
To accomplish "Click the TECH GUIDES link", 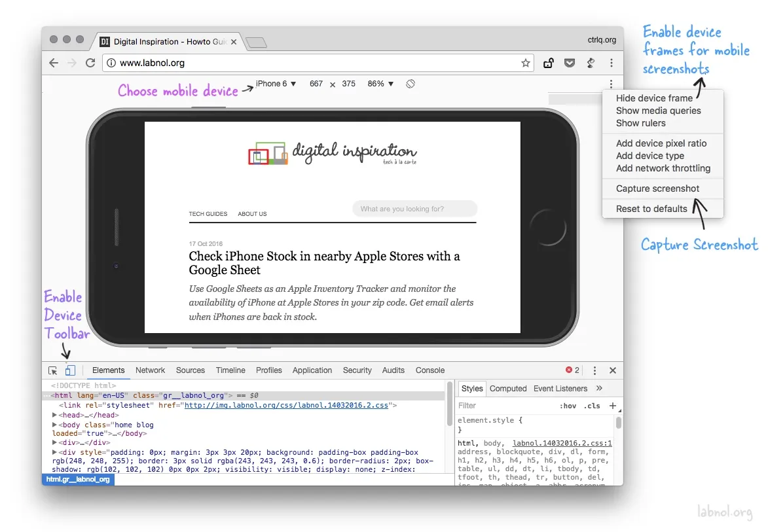I will [x=208, y=214].
